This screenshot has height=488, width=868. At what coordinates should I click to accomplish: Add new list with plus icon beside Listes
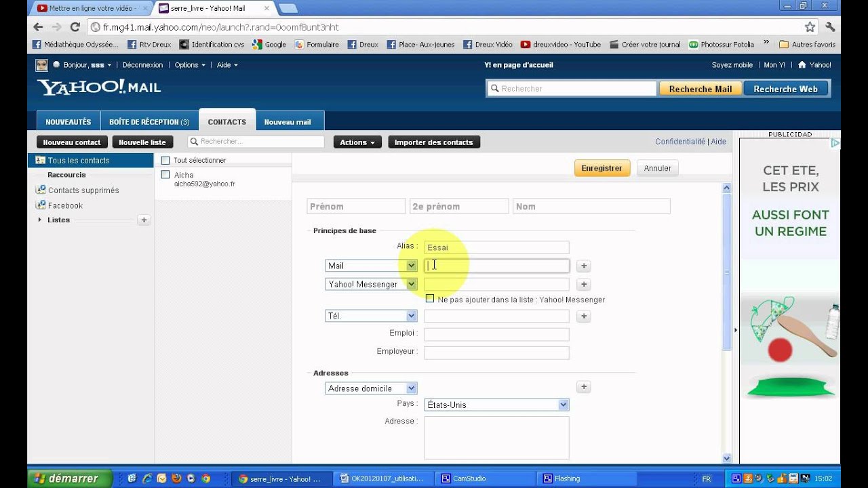(144, 220)
